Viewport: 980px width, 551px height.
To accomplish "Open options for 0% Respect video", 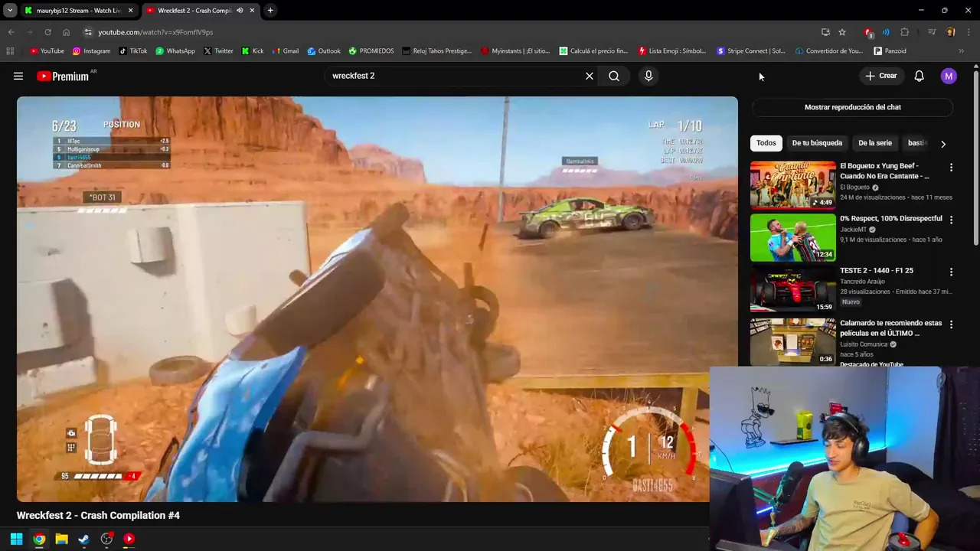I will 951,220.
